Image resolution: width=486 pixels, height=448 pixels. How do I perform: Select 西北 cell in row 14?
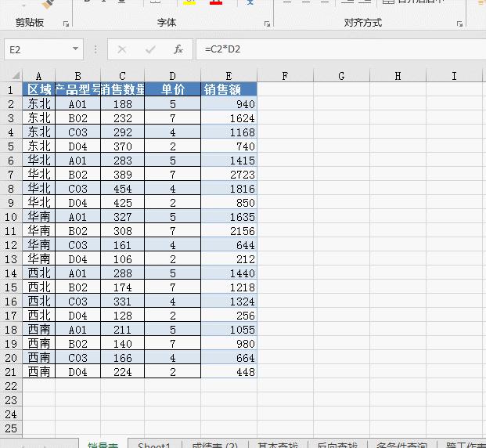click(x=39, y=273)
